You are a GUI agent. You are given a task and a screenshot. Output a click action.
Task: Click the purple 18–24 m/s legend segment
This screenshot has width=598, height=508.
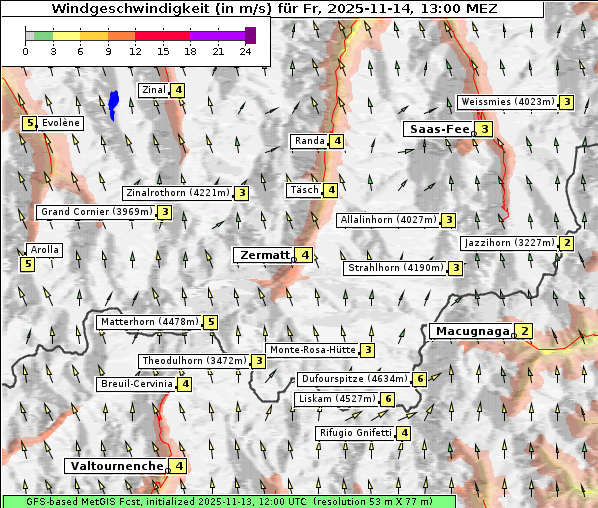tap(217, 36)
